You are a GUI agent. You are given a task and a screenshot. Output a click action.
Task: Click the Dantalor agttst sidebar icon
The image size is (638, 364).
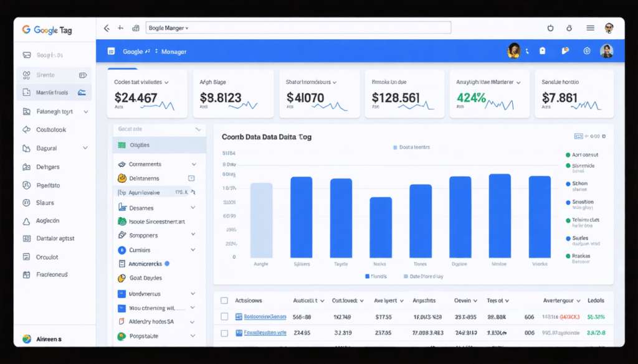tap(27, 238)
